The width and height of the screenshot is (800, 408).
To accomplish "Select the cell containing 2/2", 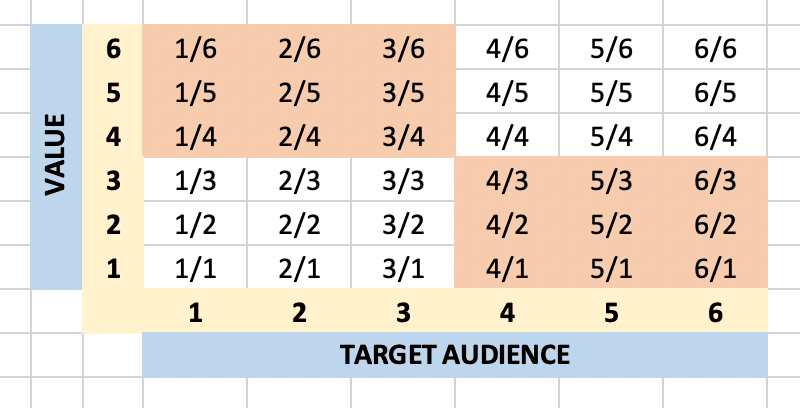I will click(x=299, y=223).
